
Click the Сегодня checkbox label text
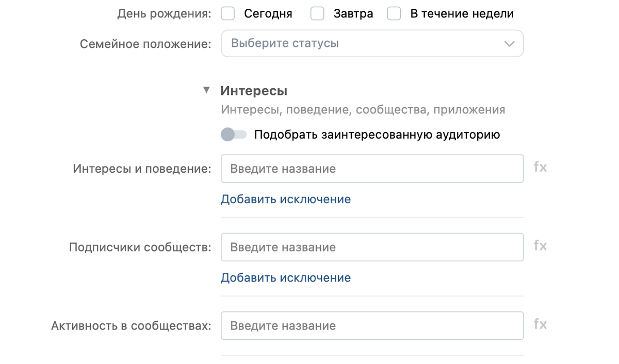coord(268,14)
